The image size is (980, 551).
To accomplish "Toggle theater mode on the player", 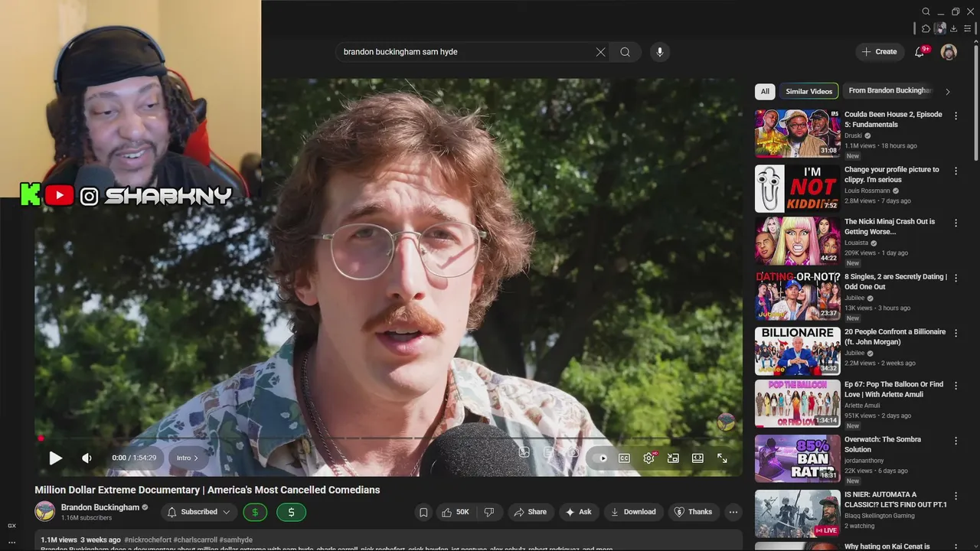I will coord(697,458).
